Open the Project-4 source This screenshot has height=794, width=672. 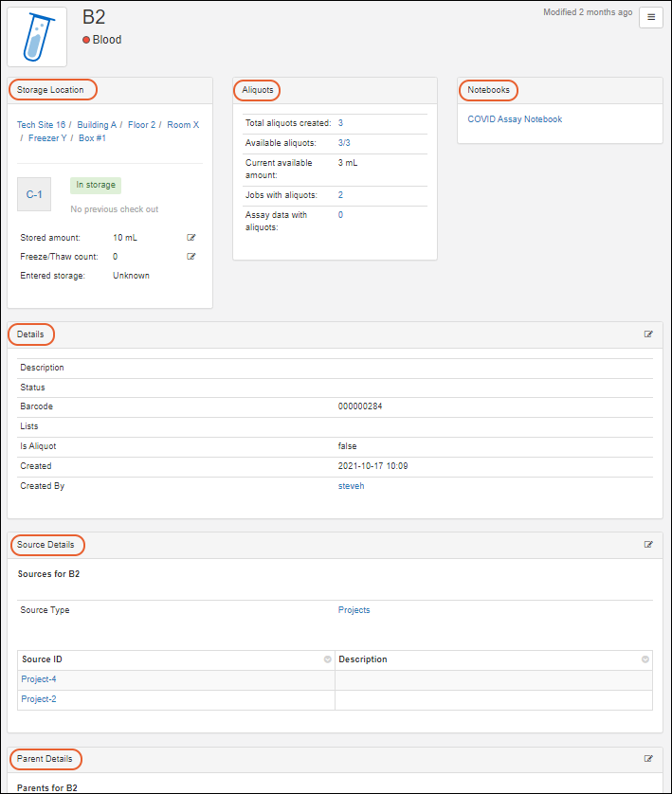[38, 679]
